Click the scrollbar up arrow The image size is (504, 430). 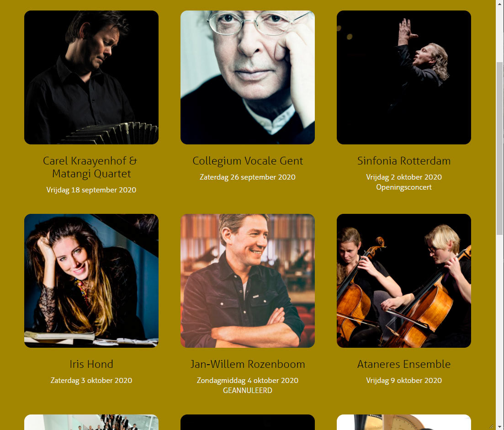pyautogui.click(x=499, y=4)
